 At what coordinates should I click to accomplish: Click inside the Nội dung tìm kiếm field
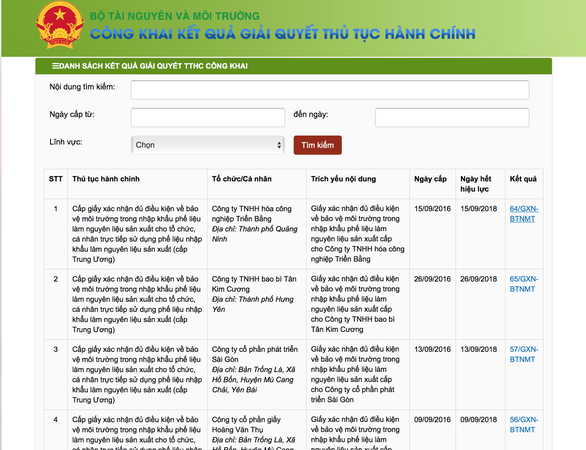click(330, 90)
